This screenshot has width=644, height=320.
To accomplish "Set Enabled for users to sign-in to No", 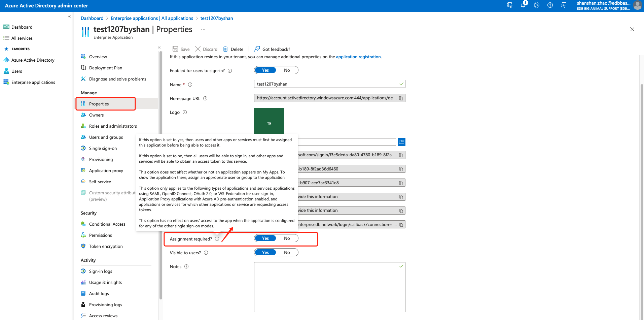I will coord(287,70).
